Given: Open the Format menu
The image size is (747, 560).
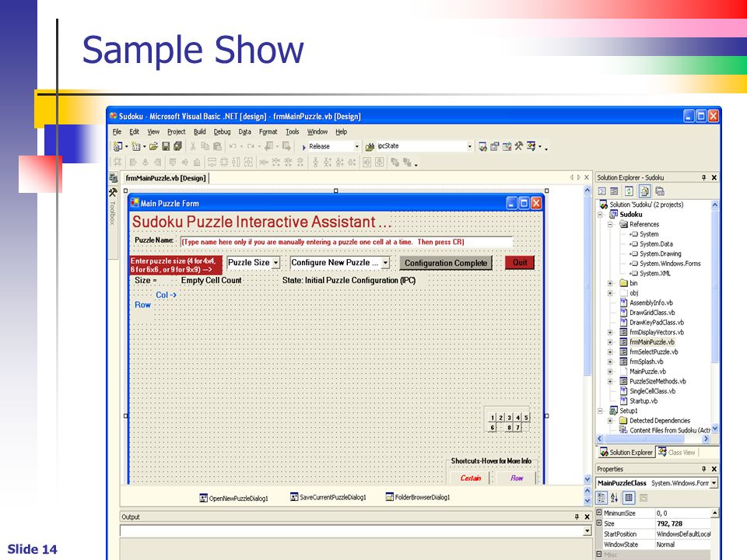Looking at the screenshot, I should click(x=268, y=132).
